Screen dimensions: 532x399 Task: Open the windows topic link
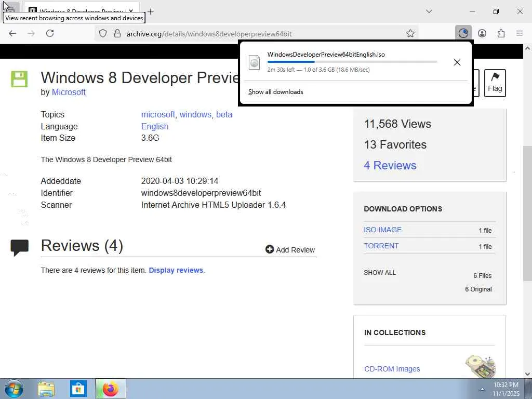click(x=195, y=115)
